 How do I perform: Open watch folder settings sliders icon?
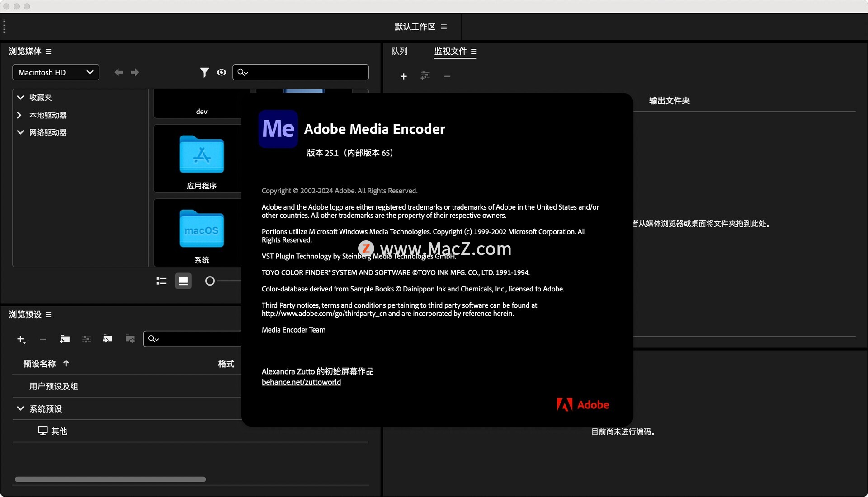tap(425, 76)
